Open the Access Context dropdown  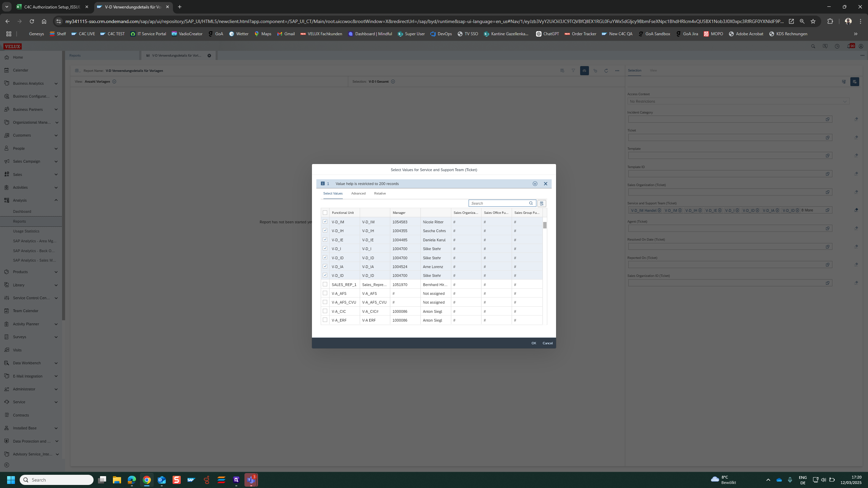pyautogui.click(x=845, y=101)
